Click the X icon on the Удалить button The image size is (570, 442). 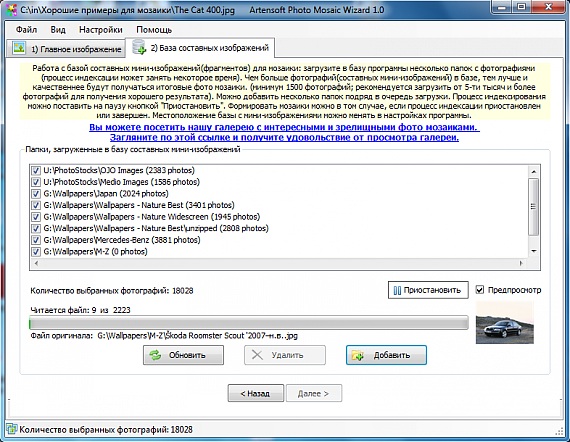[x=257, y=355]
